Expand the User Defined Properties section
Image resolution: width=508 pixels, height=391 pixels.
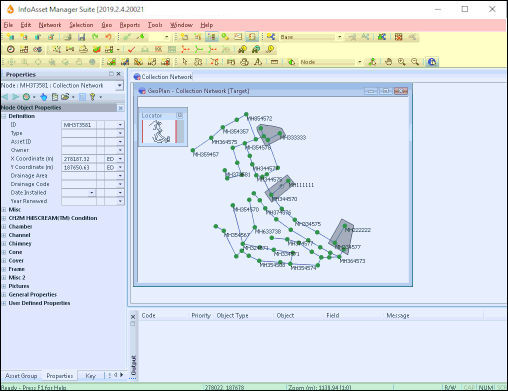(4, 303)
